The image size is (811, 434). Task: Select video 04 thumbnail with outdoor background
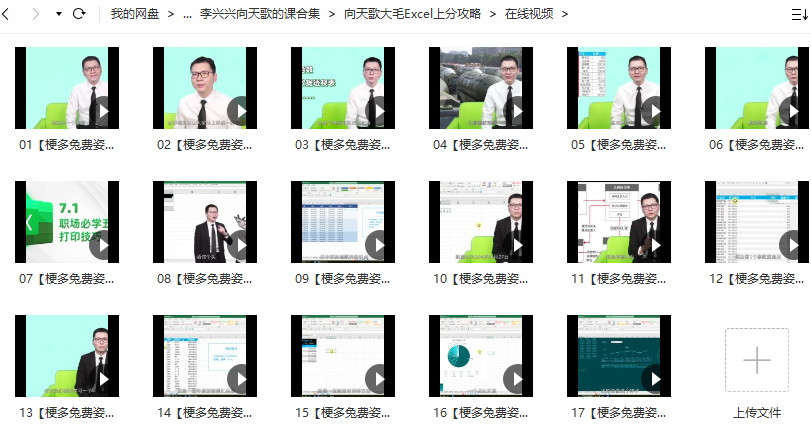(481, 87)
